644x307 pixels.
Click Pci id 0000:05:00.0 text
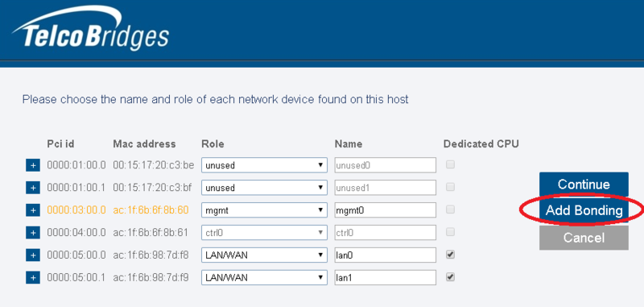76,255
